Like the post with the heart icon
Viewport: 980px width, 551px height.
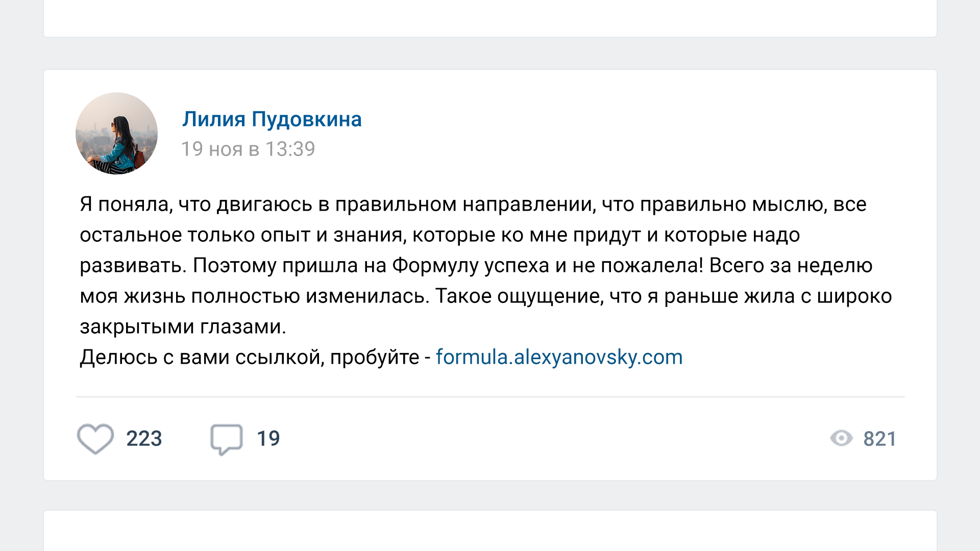tap(95, 438)
